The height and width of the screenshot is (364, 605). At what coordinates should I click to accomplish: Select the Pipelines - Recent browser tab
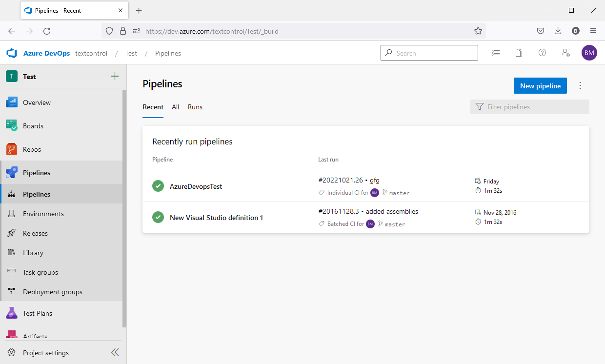coord(75,10)
